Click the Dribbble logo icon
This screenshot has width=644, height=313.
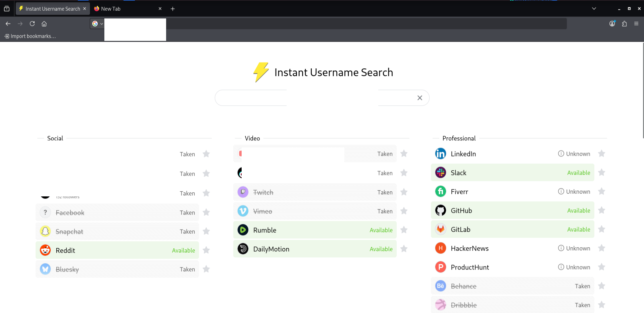click(x=441, y=305)
